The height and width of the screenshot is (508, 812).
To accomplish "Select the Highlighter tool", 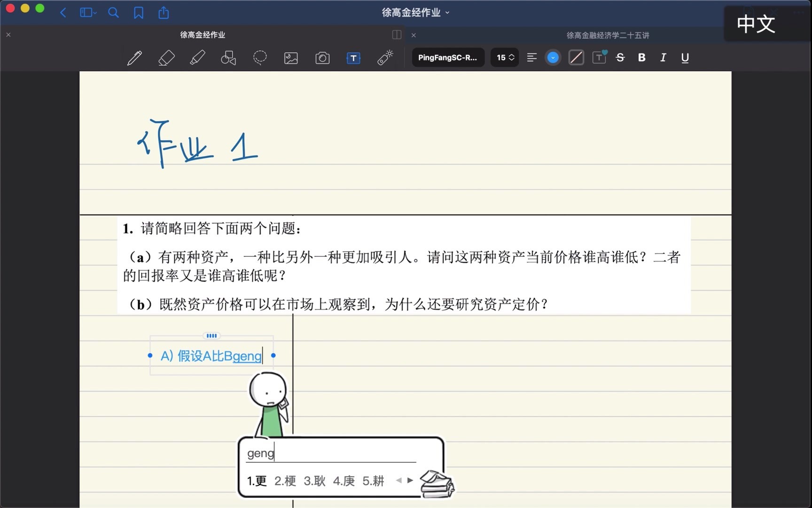I will point(197,58).
